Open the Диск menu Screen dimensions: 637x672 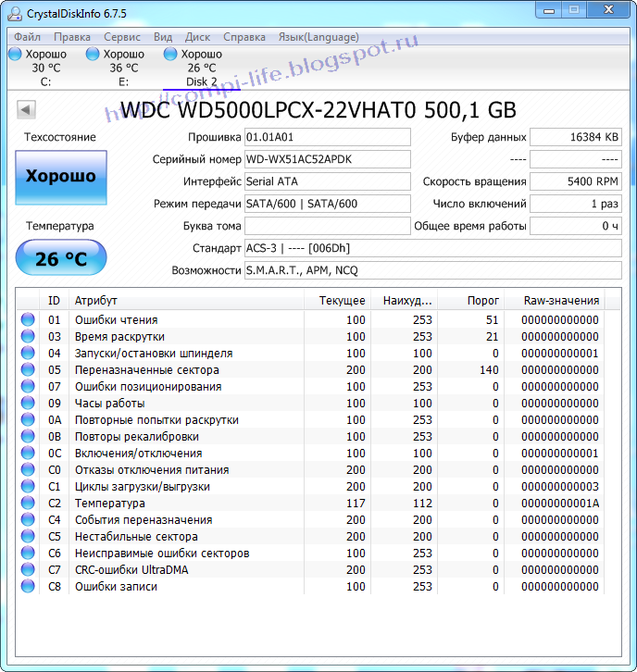pos(197,37)
